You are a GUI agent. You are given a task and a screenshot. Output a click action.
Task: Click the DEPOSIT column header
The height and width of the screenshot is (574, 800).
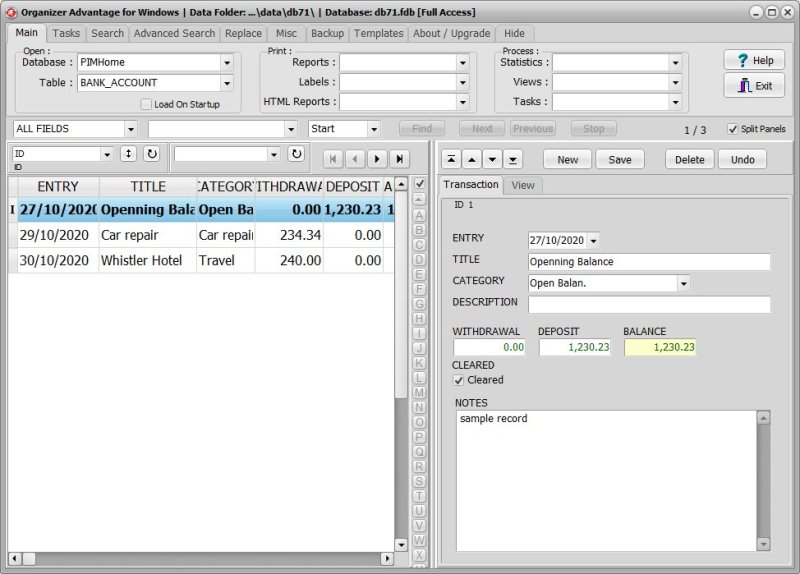click(353, 187)
